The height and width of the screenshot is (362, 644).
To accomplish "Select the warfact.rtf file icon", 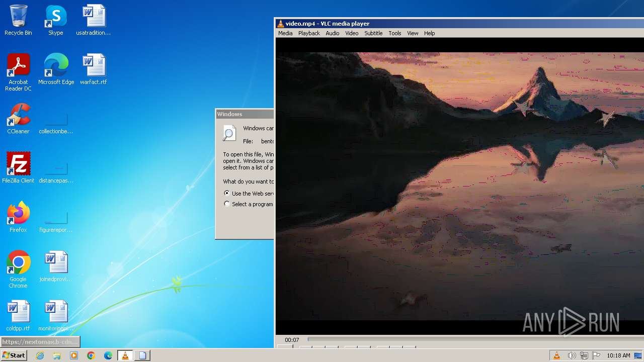I will [94, 69].
